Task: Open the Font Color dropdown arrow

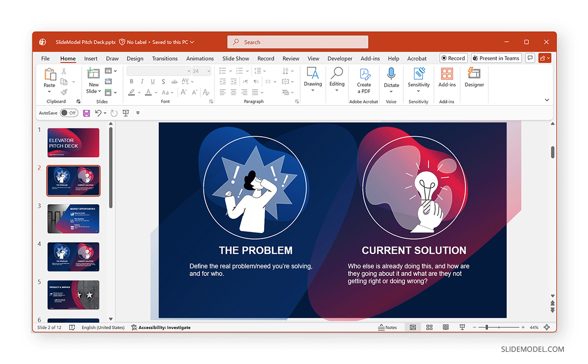Action: click(x=155, y=93)
